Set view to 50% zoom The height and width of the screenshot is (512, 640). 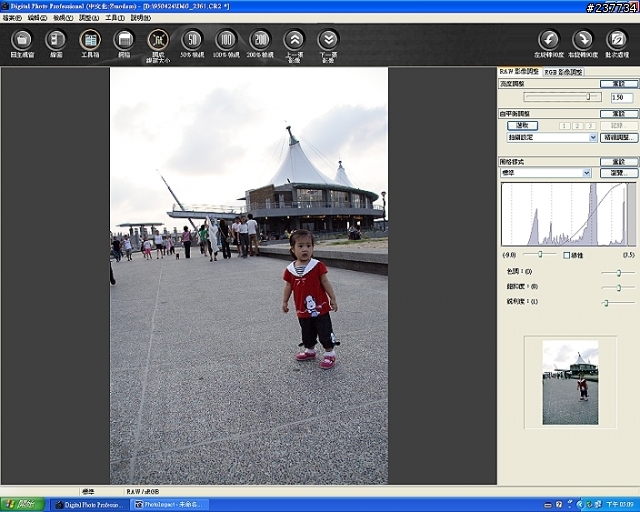(x=192, y=40)
